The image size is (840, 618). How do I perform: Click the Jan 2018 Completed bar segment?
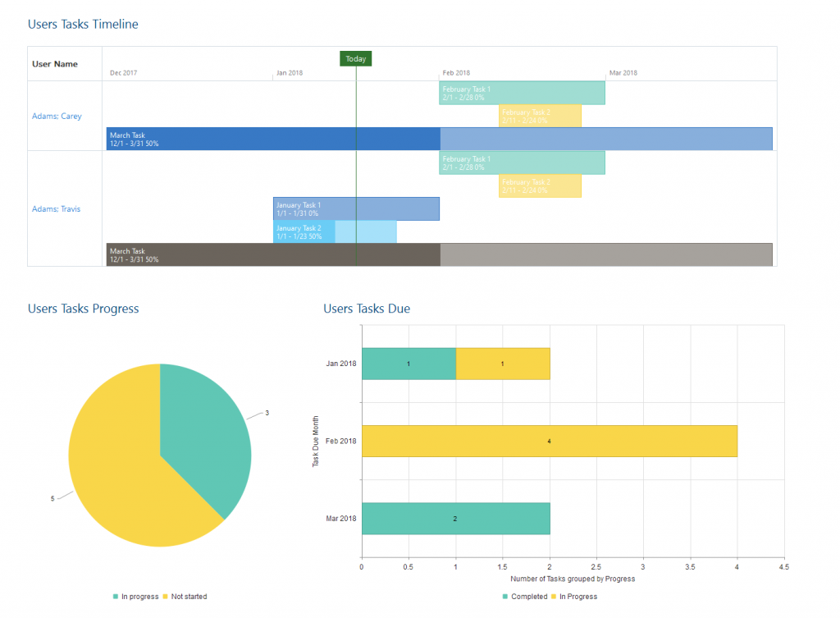click(x=409, y=363)
